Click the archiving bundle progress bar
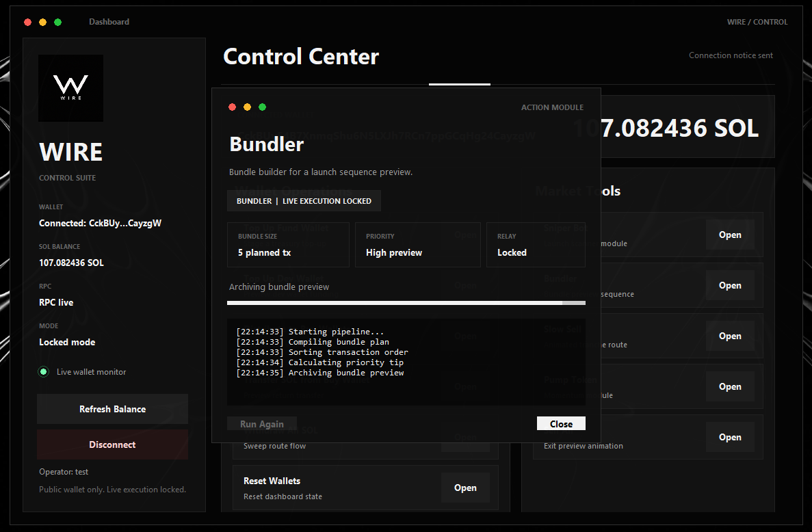Viewport: 812px width, 532px height. click(406, 303)
